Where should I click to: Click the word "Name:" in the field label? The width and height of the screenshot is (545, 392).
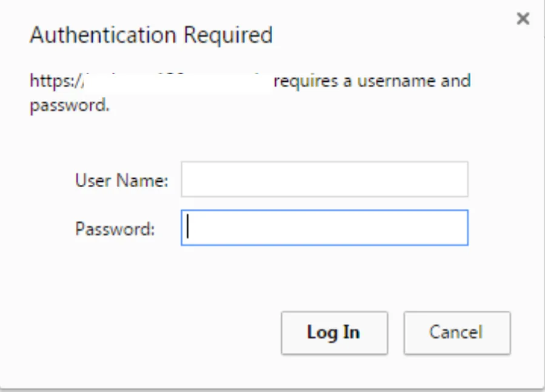pos(147,180)
